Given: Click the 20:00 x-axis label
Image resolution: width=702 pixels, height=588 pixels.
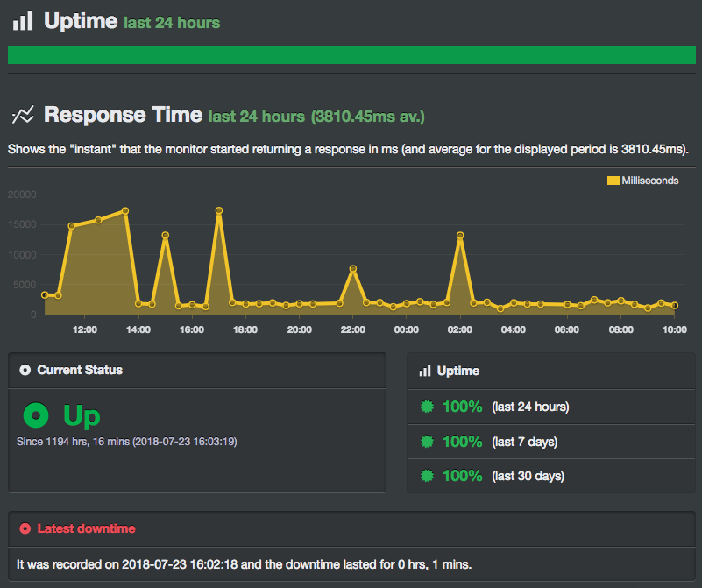Looking at the screenshot, I should click(x=299, y=329).
